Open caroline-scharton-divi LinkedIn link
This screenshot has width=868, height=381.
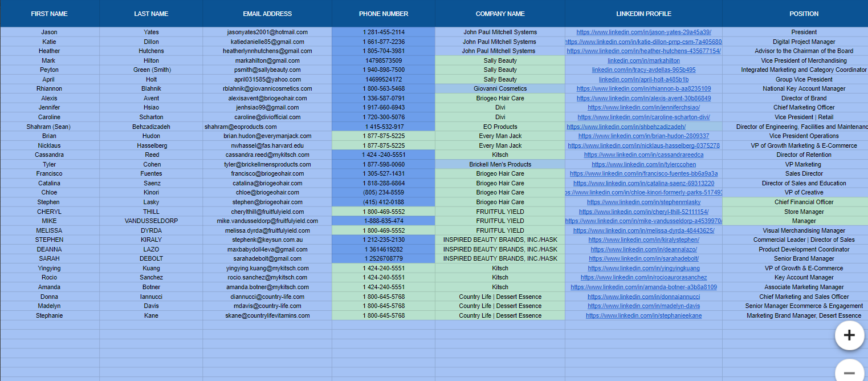pyautogui.click(x=644, y=117)
